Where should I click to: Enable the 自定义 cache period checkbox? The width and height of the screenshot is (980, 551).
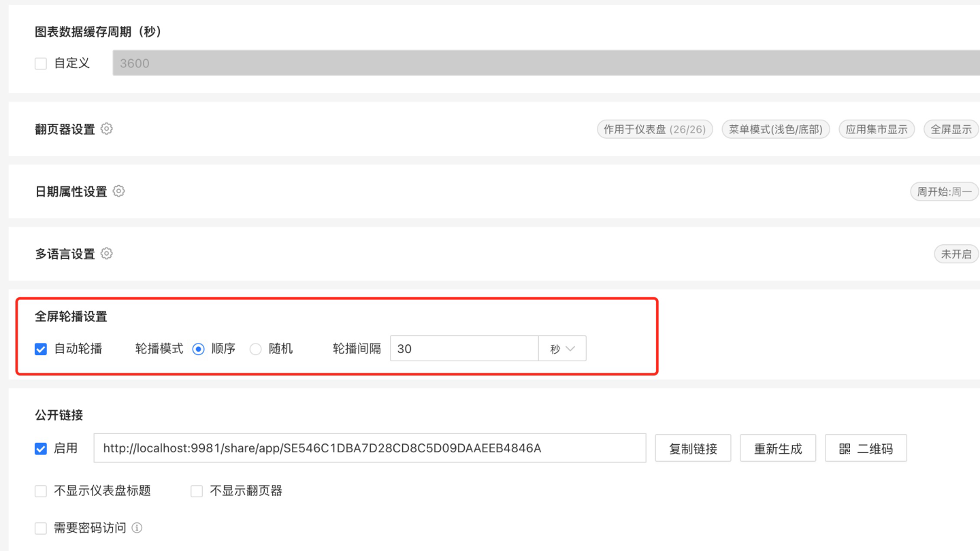coord(41,63)
